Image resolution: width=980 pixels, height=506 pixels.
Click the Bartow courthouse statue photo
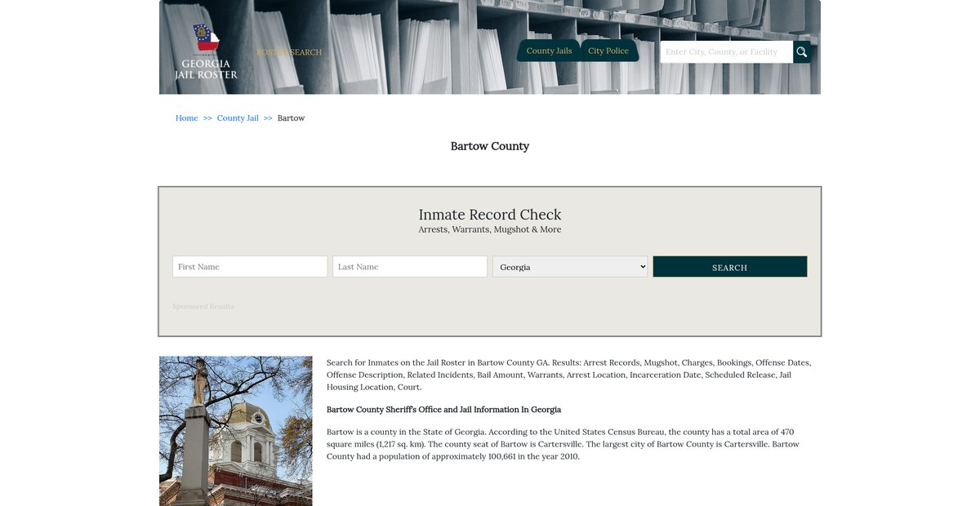(235, 431)
